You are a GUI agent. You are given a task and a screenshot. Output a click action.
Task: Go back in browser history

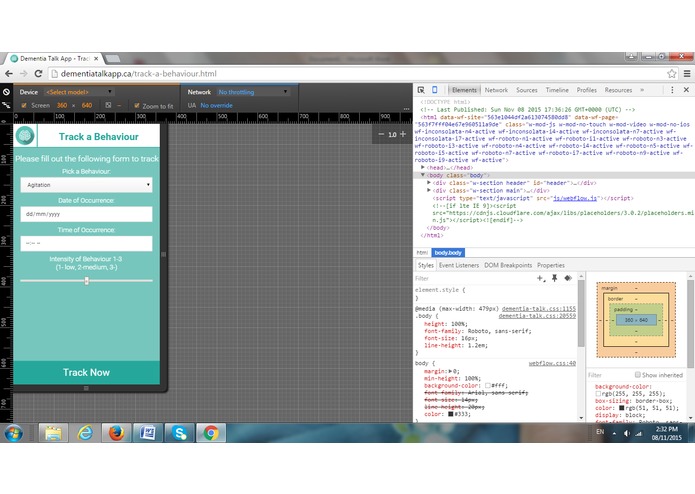[9, 74]
